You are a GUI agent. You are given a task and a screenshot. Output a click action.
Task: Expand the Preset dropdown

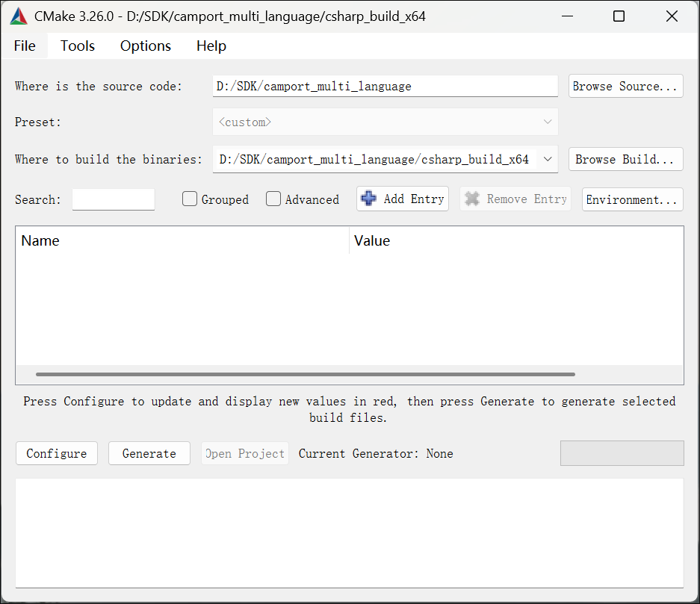(385, 122)
